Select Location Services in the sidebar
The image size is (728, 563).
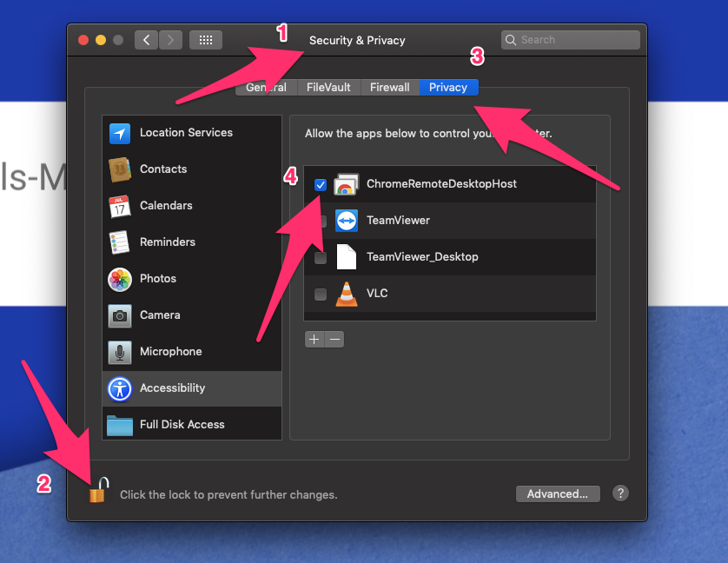click(x=185, y=133)
